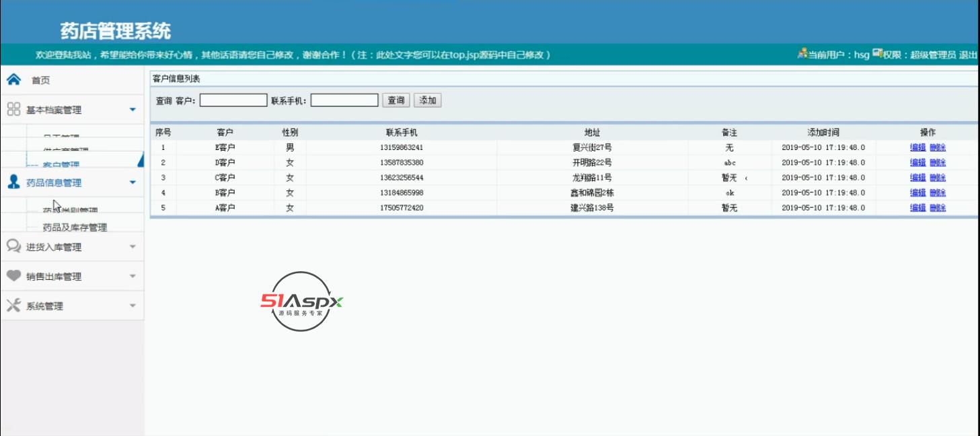
Task: Click the 备注 column header
Action: pos(729,133)
